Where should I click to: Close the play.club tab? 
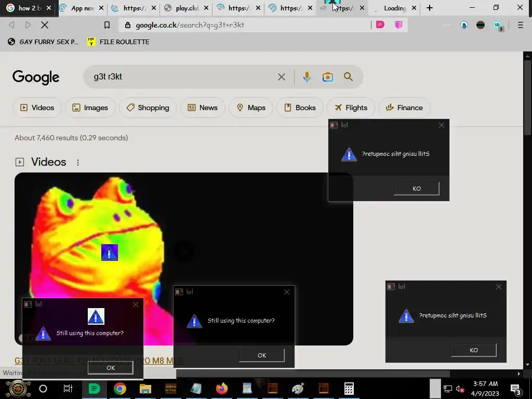(206, 8)
